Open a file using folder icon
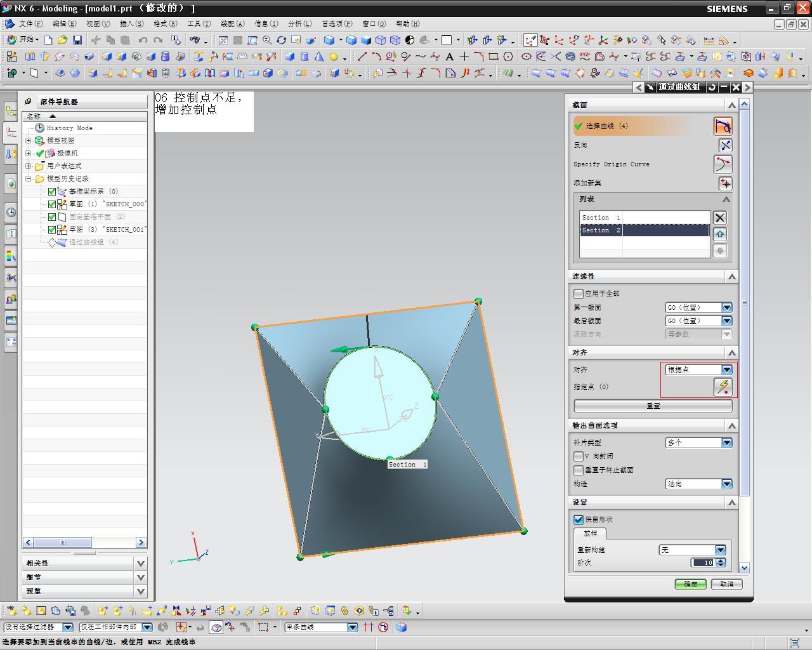This screenshot has width=812, height=650. 62,40
